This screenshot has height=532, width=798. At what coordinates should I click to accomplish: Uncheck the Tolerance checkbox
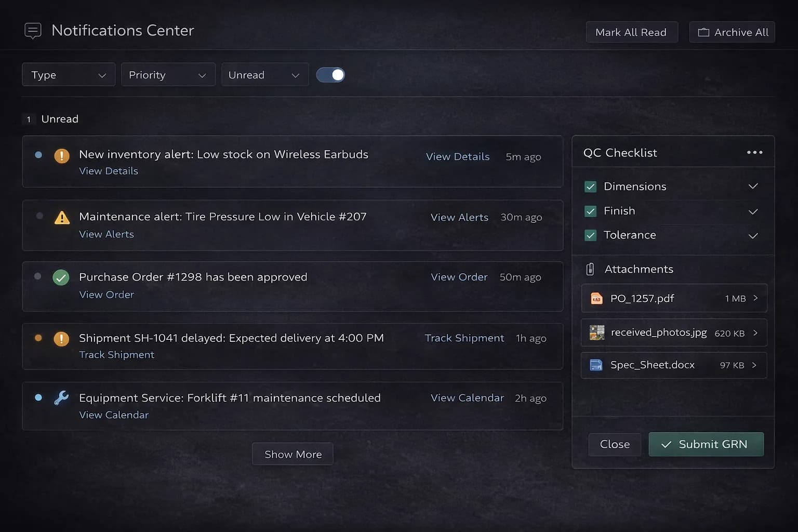(x=590, y=235)
